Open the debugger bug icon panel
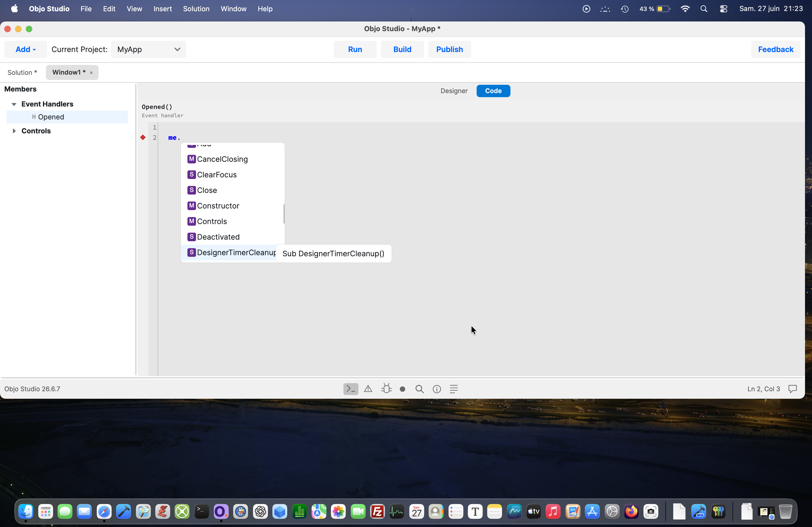This screenshot has height=527, width=812. tap(386, 389)
